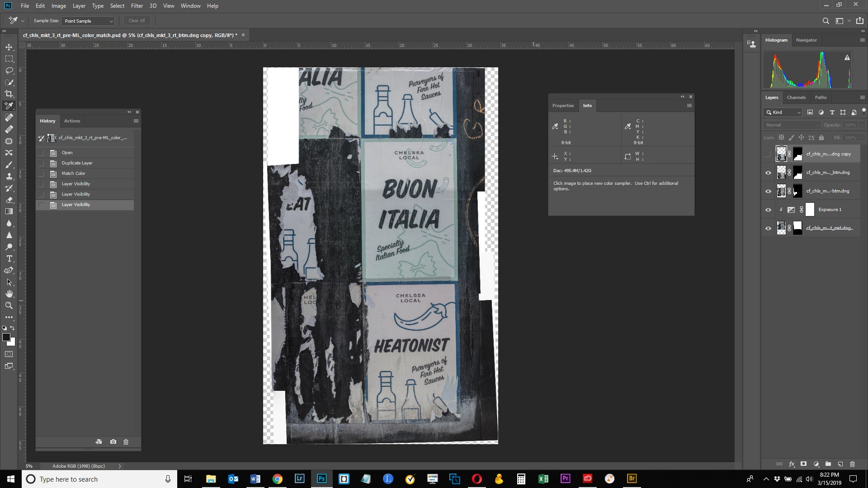The width and height of the screenshot is (868, 488).
Task: Show the dng copy top layer
Action: 768,154
